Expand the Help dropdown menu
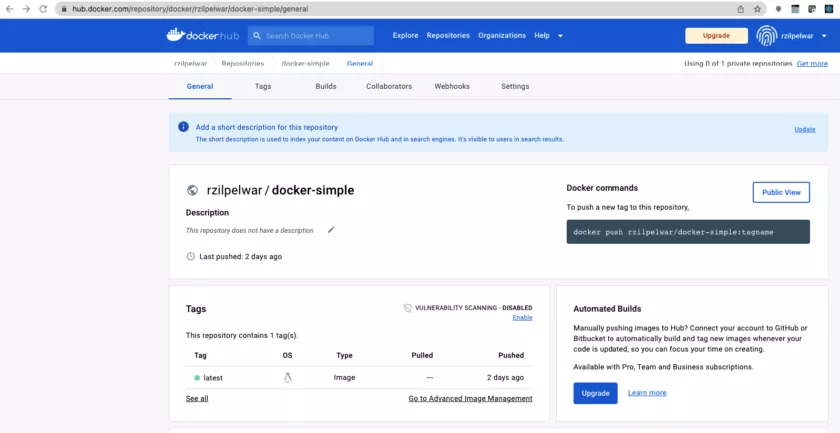This screenshot has height=433, width=840. pos(549,35)
